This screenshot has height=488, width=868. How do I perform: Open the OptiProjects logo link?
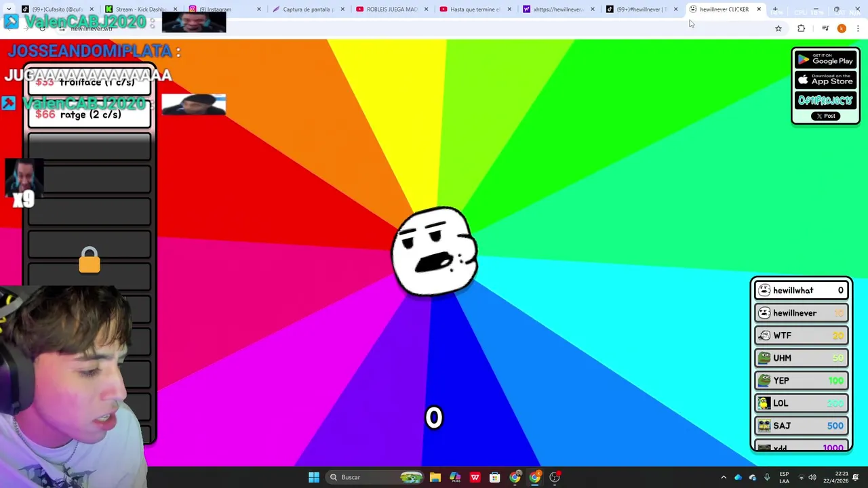click(x=825, y=100)
